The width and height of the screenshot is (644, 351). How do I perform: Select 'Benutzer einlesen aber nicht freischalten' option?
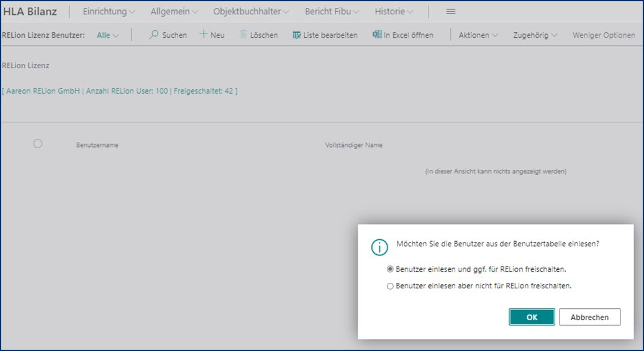pyautogui.click(x=390, y=287)
